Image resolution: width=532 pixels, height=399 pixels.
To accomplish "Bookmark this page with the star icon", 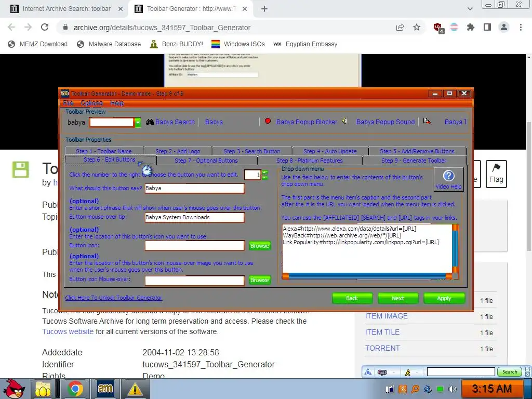I will [417, 28].
